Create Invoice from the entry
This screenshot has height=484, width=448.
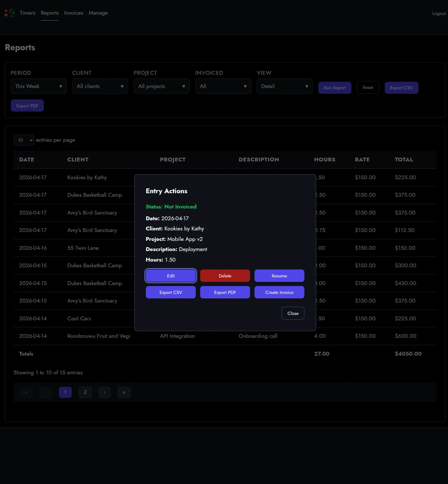[279, 292]
